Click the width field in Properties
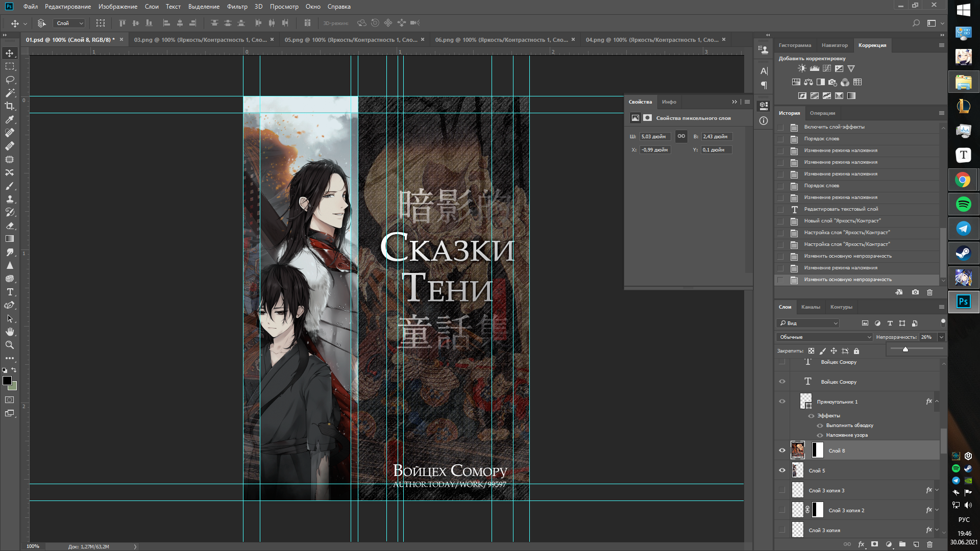Viewport: 980px width, 551px height. pyautogui.click(x=655, y=137)
